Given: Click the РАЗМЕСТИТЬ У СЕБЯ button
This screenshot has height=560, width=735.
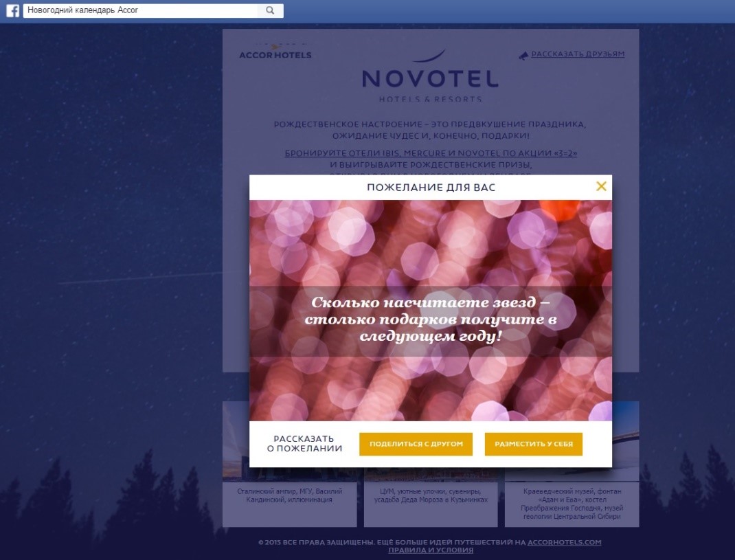Looking at the screenshot, I should (x=534, y=444).
